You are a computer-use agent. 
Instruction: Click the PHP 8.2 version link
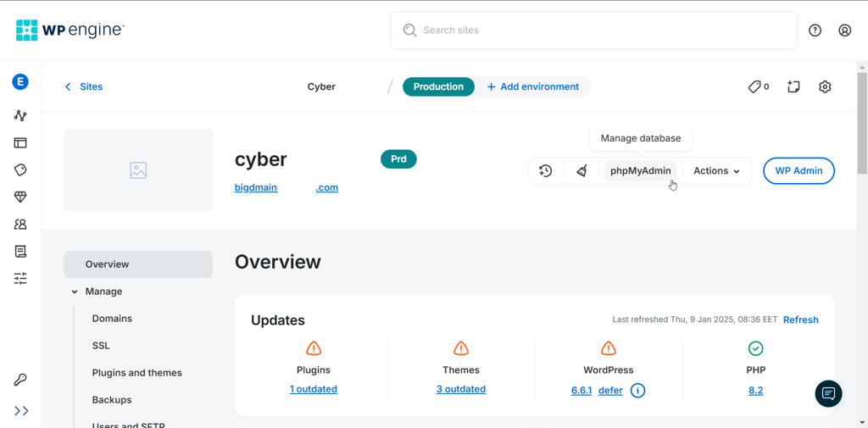click(755, 391)
